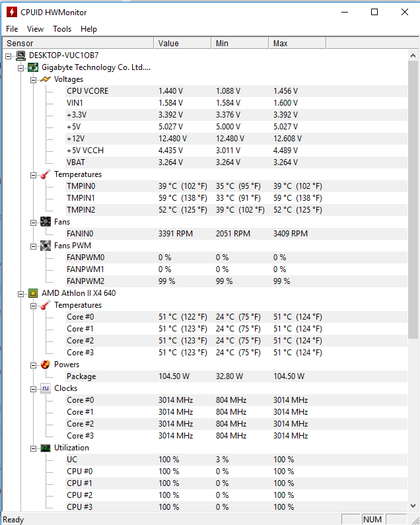Screen dimensions: 420x525
Task: Click the Fans PWM icon
Action: tap(46, 246)
